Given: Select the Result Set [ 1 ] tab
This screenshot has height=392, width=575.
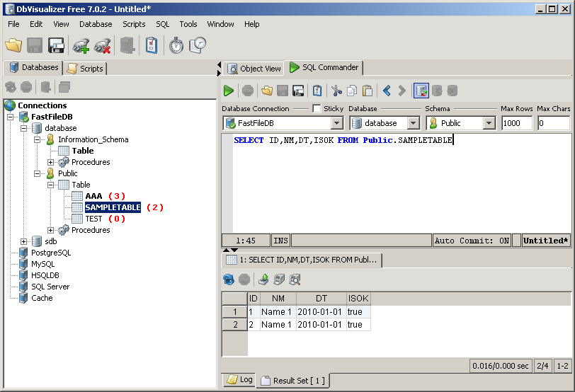Looking at the screenshot, I should click(x=293, y=381).
